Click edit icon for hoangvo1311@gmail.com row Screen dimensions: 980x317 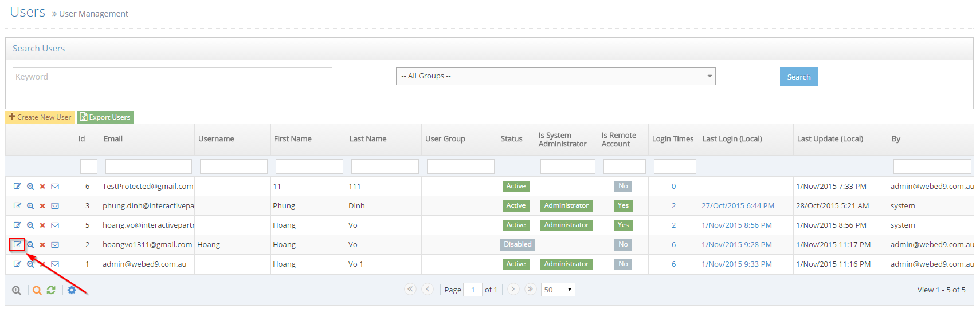(x=17, y=244)
